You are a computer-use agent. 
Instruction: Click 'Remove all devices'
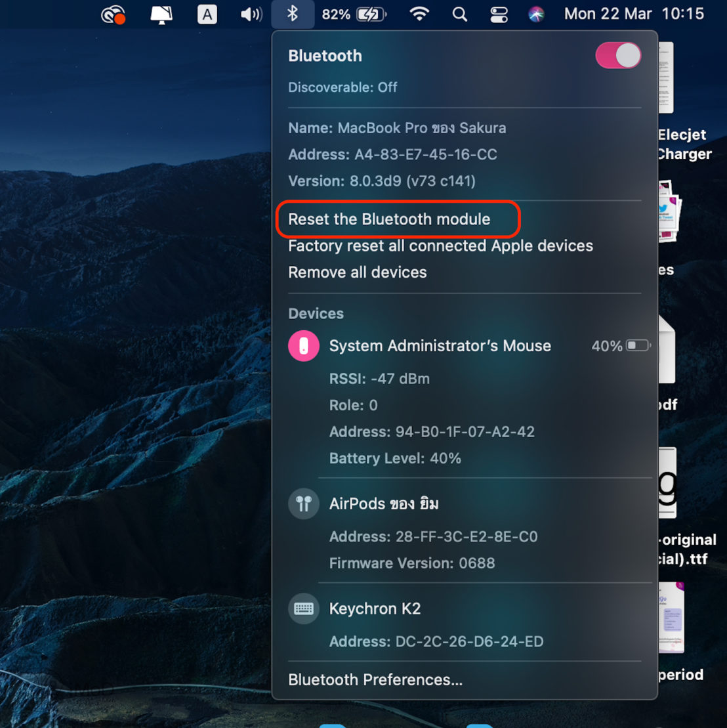tap(357, 272)
